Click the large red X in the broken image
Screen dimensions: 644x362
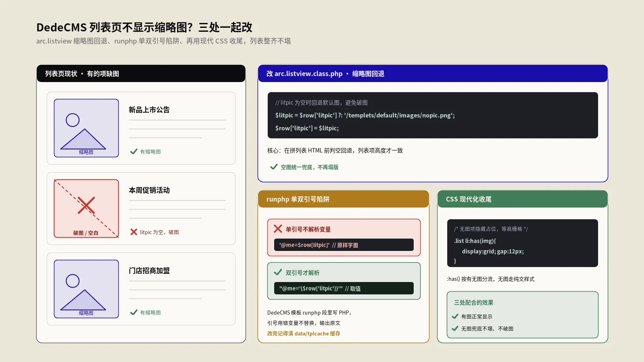[86, 206]
